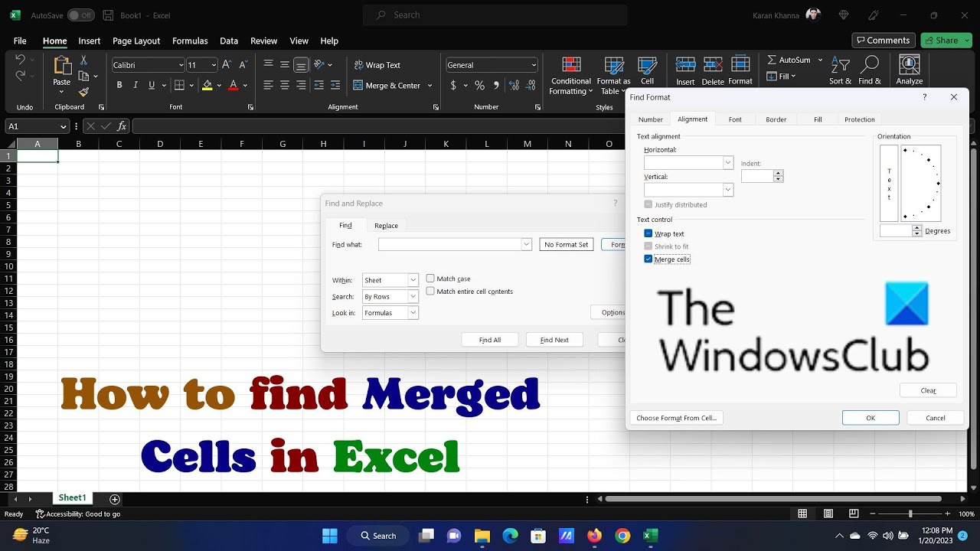The image size is (980, 551).
Task: Toggle Bold formatting in ribbon
Action: (x=119, y=85)
